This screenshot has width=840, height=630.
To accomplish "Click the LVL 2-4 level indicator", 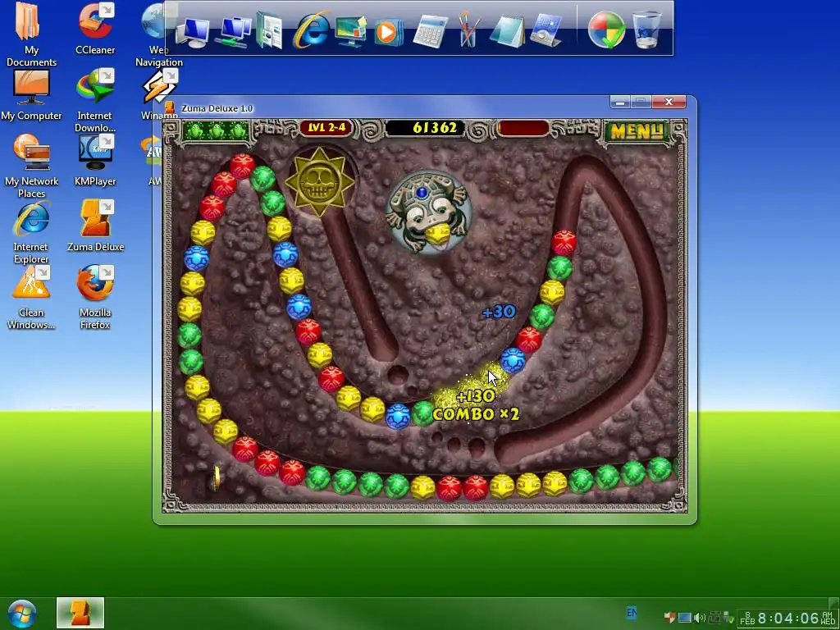I will [x=326, y=128].
